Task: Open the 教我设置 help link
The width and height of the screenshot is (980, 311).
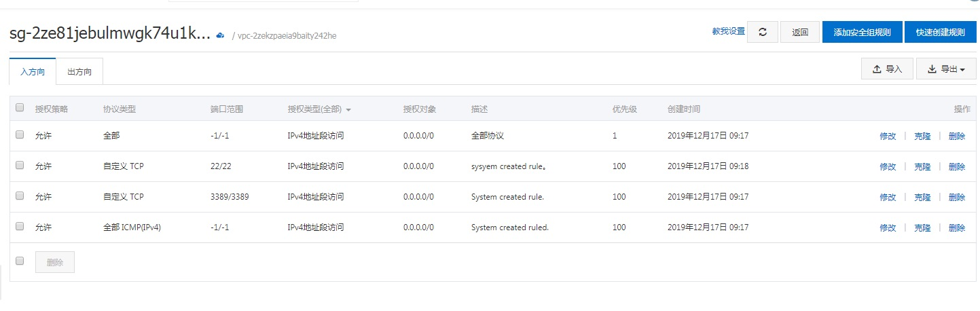Action: pyautogui.click(x=728, y=31)
